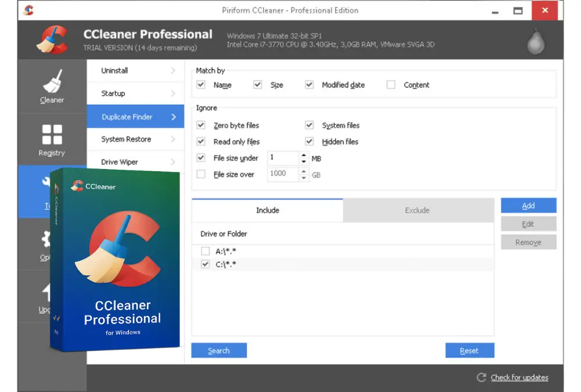The image size is (581, 392).
Task: Maximize the CCleaner window
Action: 518,11
